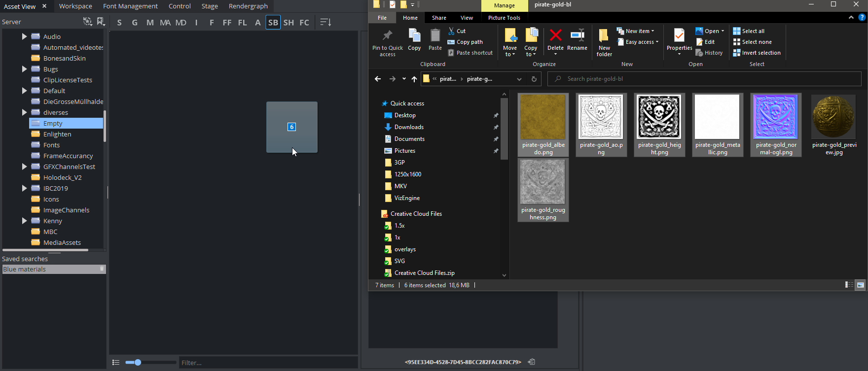Screen dimensions: 868x371
Task: Delete the Blue materials saved search
Action: click(x=102, y=269)
